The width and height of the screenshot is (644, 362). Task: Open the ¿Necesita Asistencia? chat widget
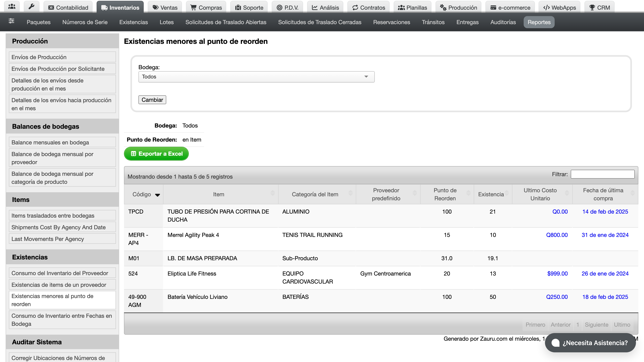point(590,343)
